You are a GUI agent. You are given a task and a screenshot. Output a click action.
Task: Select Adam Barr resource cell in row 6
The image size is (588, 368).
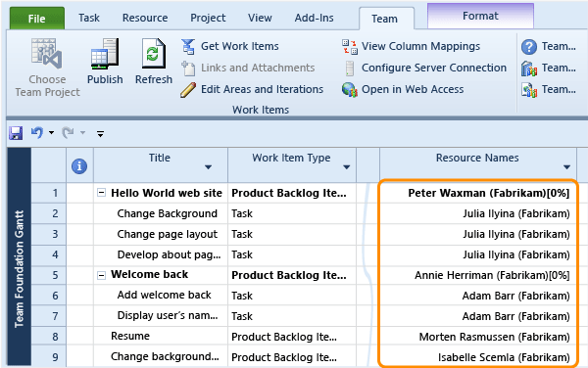[478, 296]
